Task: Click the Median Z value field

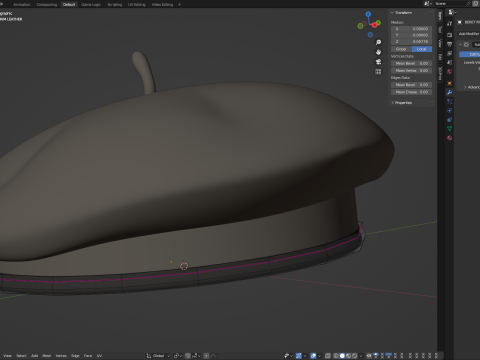Action: point(411,41)
